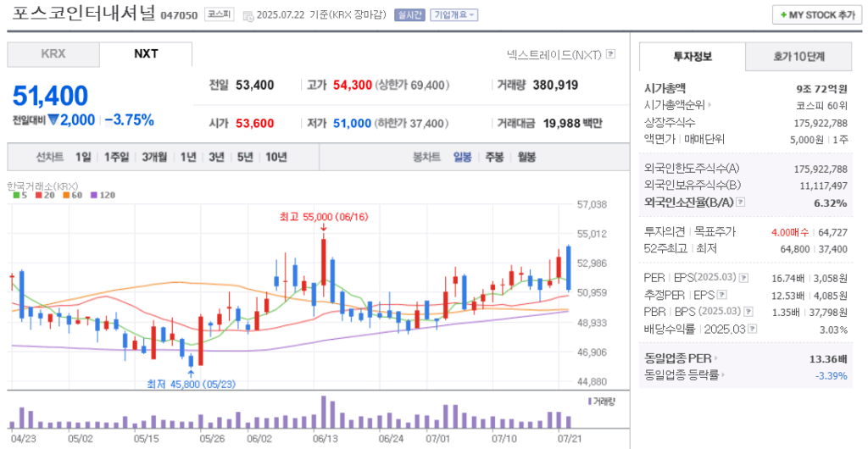Click the -3.39% 동일업종 등락률 value
The image size is (868, 449).
pos(832,376)
